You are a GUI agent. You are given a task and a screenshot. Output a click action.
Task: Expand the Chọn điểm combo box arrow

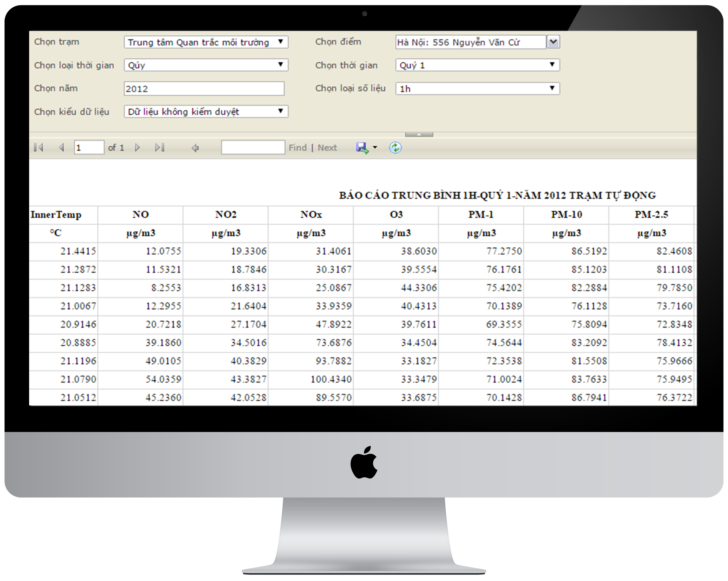pos(553,42)
